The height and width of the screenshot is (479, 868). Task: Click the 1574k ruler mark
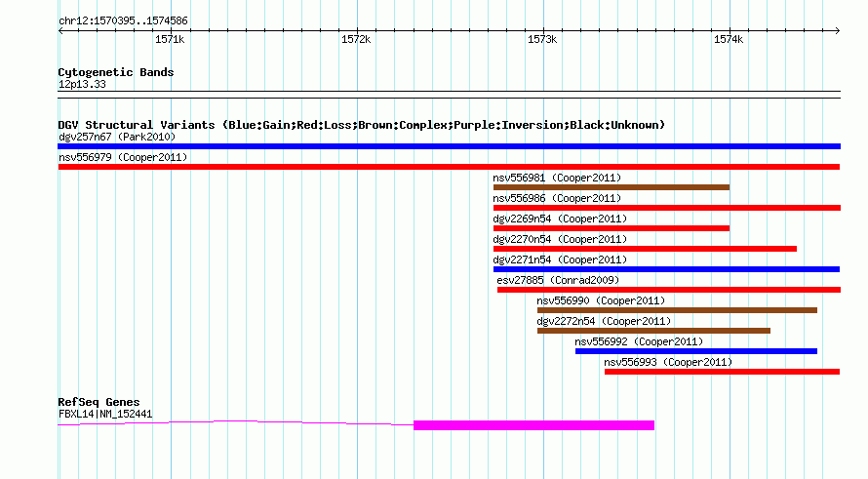click(x=729, y=39)
